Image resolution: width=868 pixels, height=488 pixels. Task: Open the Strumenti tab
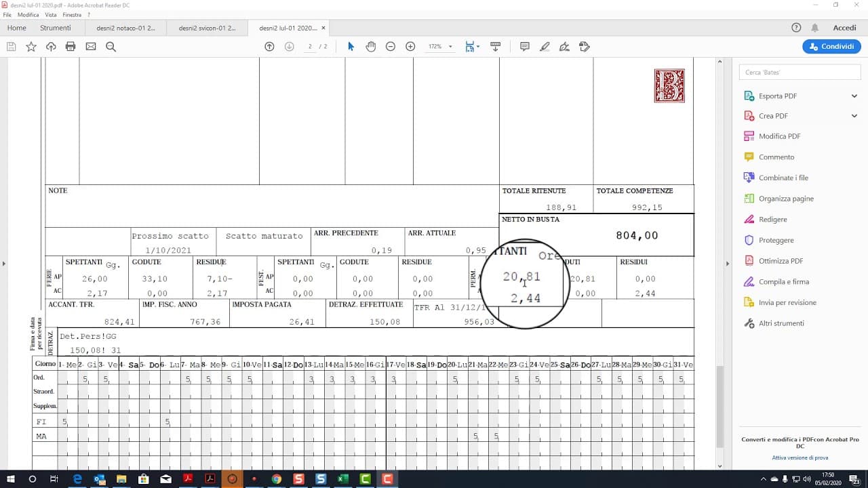click(x=56, y=28)
